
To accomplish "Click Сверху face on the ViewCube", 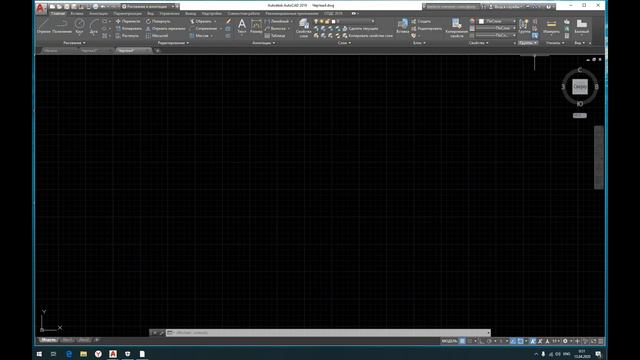I will tap(580, 87).
